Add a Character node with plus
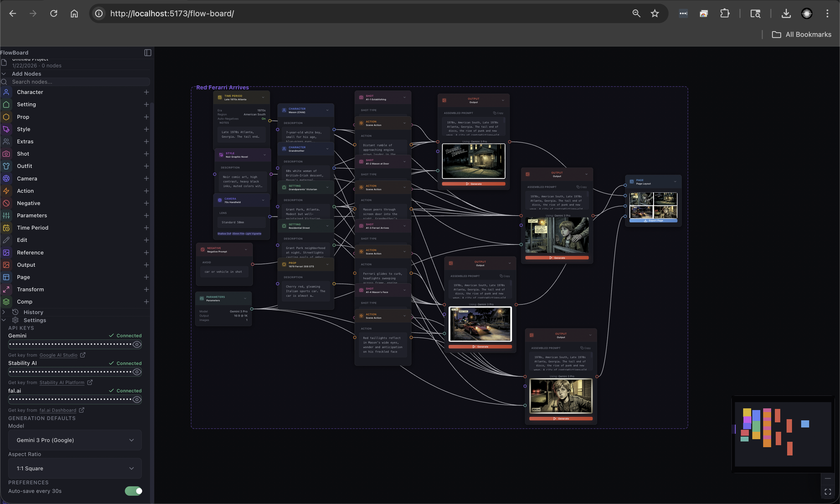Screen dimensions: 840x504 click(x=146, y=92)
